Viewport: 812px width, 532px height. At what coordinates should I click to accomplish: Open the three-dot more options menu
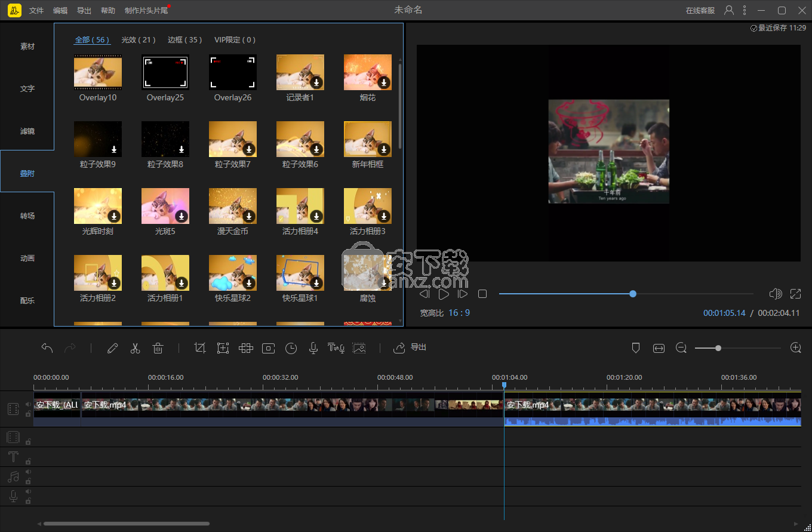point(745,10)
